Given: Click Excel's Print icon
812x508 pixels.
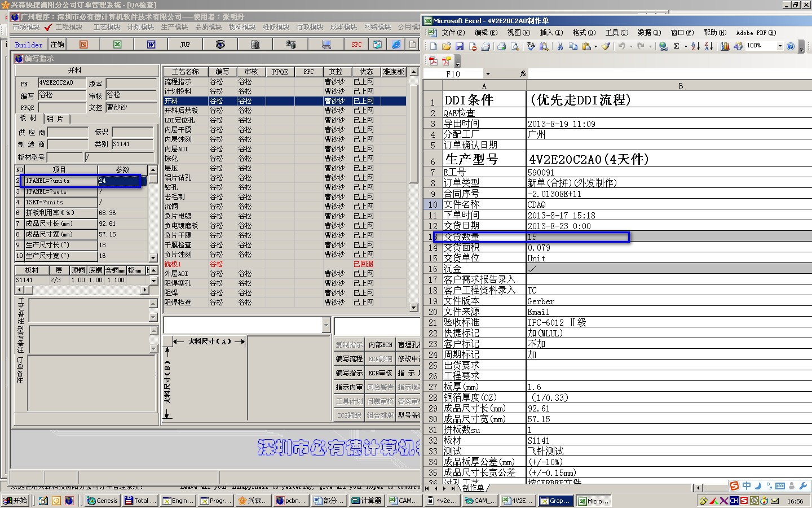Looking at the screenshot, I should [x=501, y=46].
